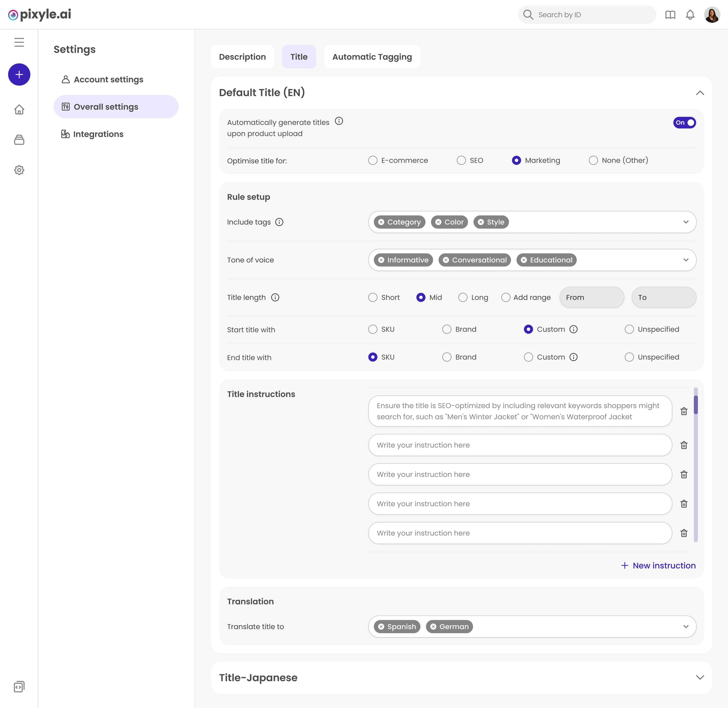Start title with Brand
Image resolution: width=728 pixels, height=708 pixels.
tap(446, 329)
